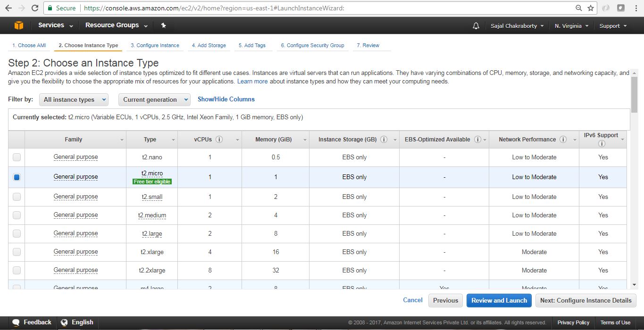
Task: Click the Review and Launch button
Action: [x=499, y=300]
